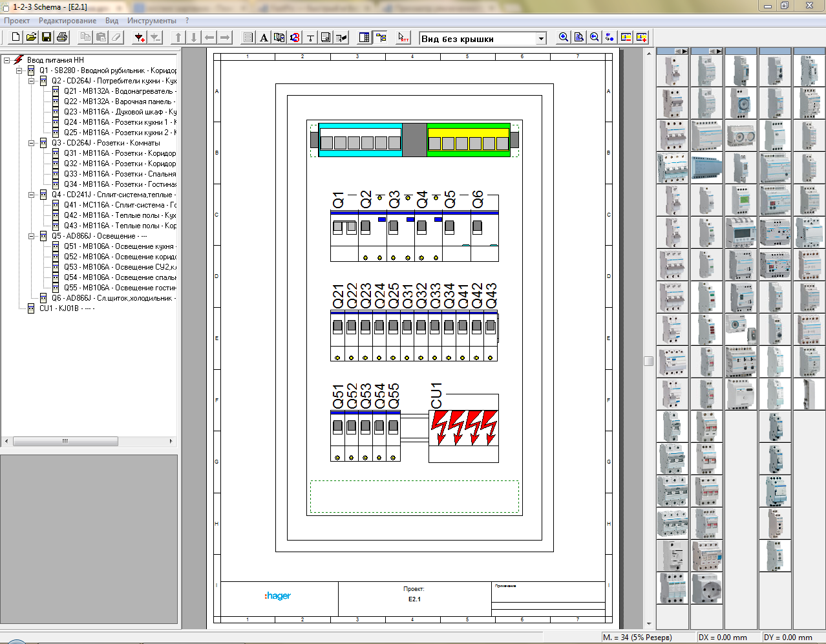The width and height of the screenshot is (826, 644).
Task: Collapse the Q2 - CD264J tree branch
Action: [x=31, y=81]
